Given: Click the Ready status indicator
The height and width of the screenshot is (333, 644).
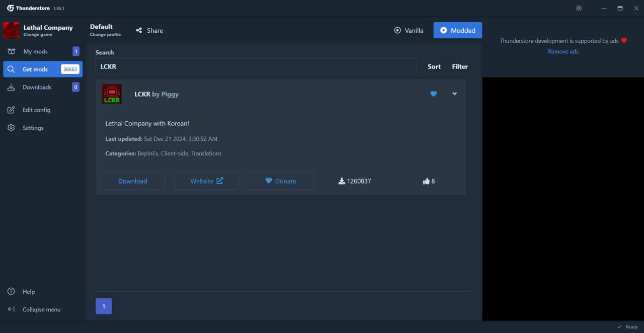Looking at the screenshot, I should point(627,327).
